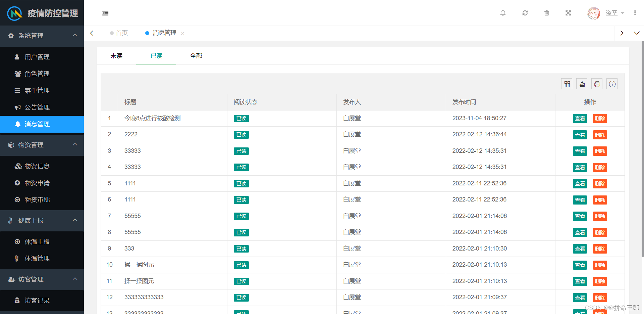View row 9 message titled 333

coord(580,249)
